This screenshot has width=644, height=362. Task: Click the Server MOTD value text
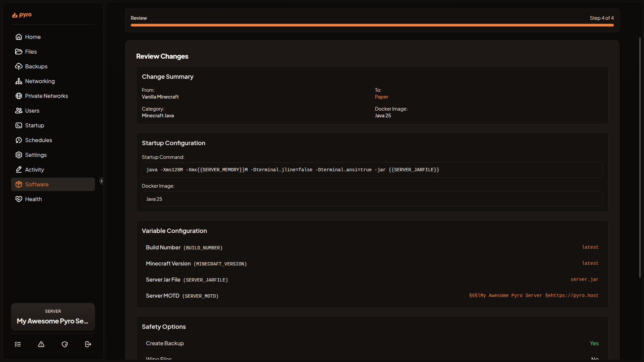(534, 296)
